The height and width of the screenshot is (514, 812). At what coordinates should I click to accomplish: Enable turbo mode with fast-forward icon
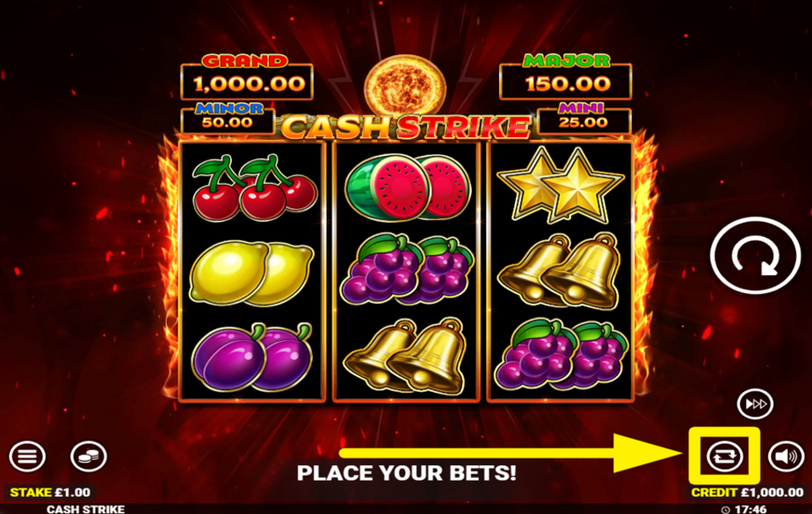[755, 404]
